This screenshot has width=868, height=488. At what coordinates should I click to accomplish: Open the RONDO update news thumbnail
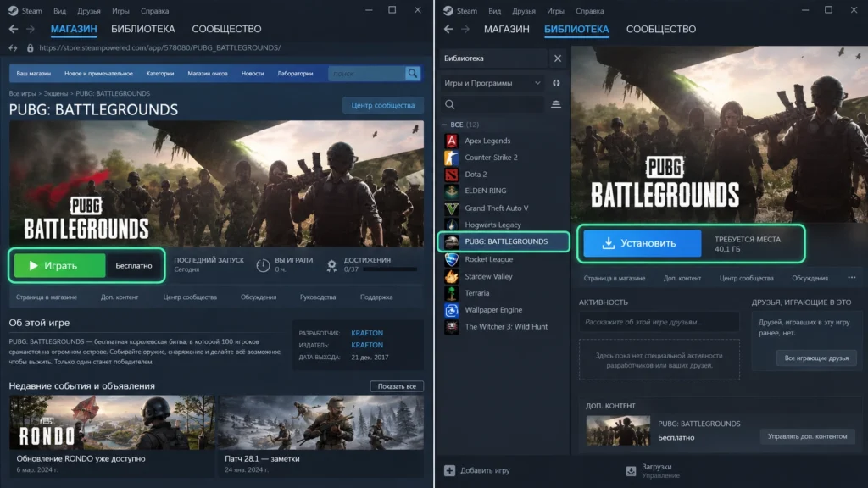click(x=112, y=422)
